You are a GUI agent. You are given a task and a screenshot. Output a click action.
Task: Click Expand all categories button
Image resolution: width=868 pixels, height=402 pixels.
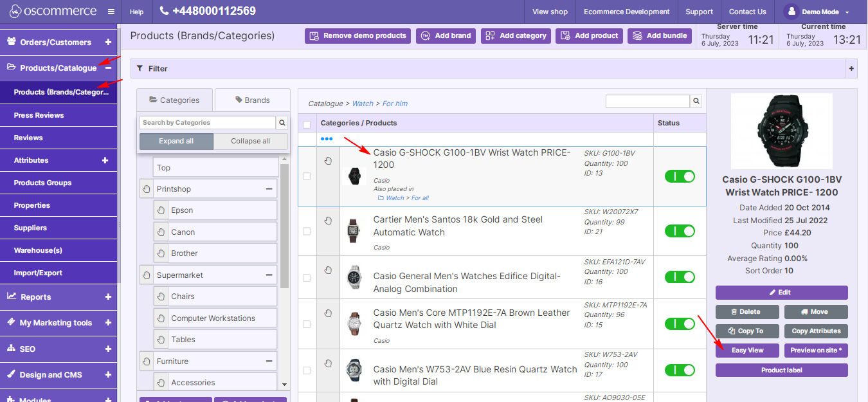pos(176,142)
